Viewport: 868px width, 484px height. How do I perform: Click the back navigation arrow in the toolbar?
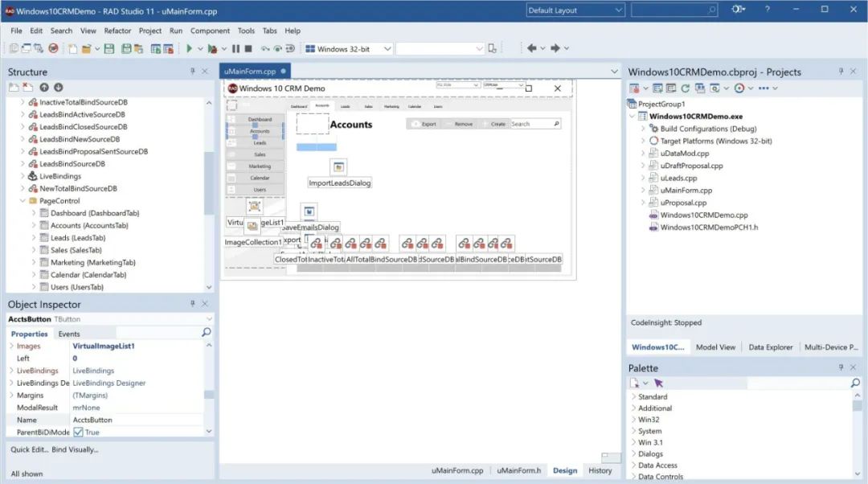pos(531,48)
